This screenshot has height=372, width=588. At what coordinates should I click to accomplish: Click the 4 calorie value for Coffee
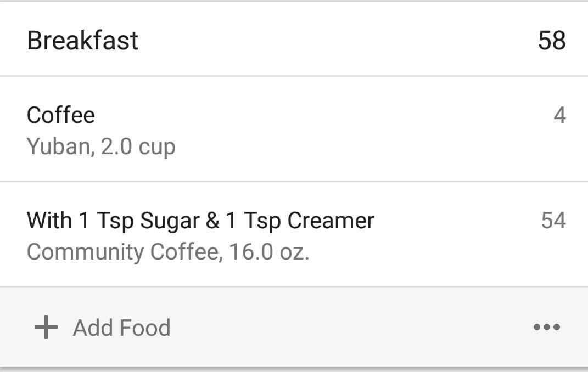click(x=560, y=115)
